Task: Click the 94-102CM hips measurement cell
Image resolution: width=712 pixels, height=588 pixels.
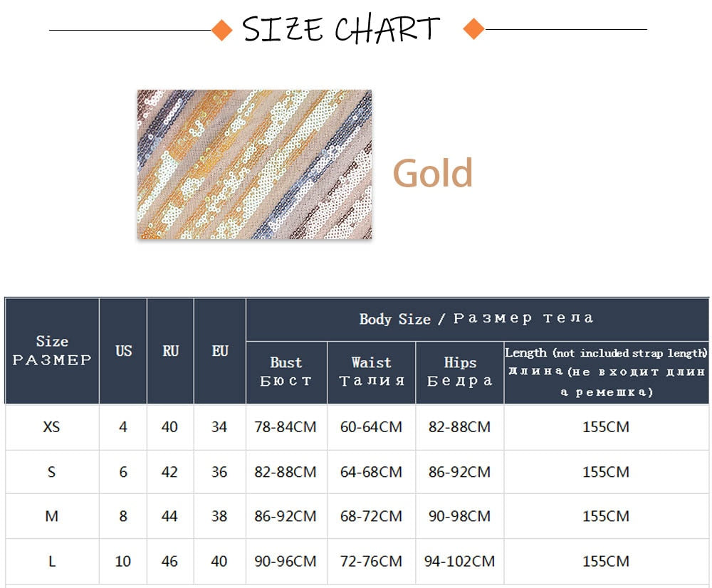Action: click(x=459, y=561)
